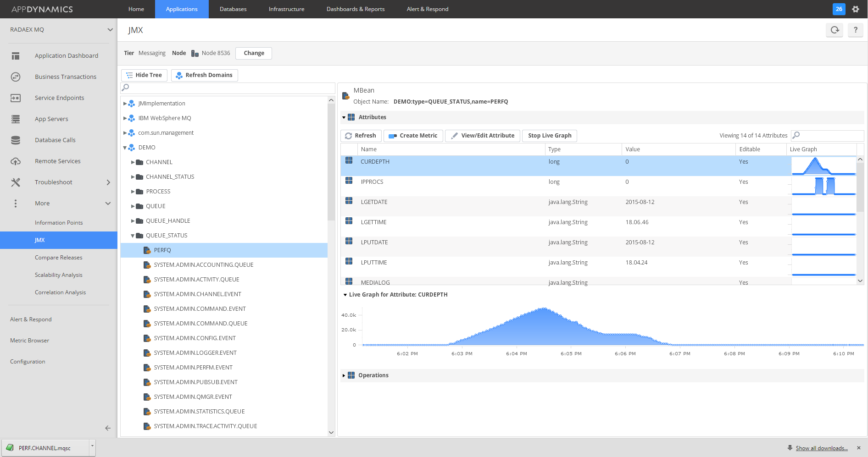Viewport: 868px width, 457px height.
Task: Click the PERFQ MBean icon in tree
Action: tap(147, 250)
